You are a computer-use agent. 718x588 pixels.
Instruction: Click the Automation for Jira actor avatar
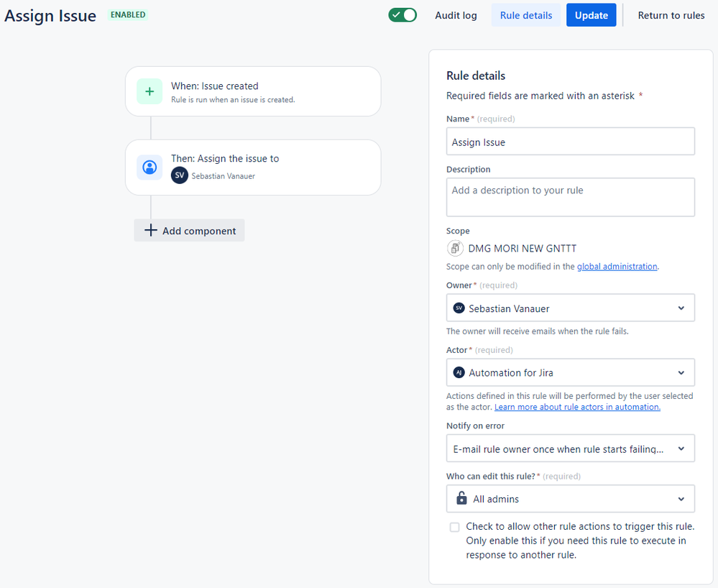point(459,373)
